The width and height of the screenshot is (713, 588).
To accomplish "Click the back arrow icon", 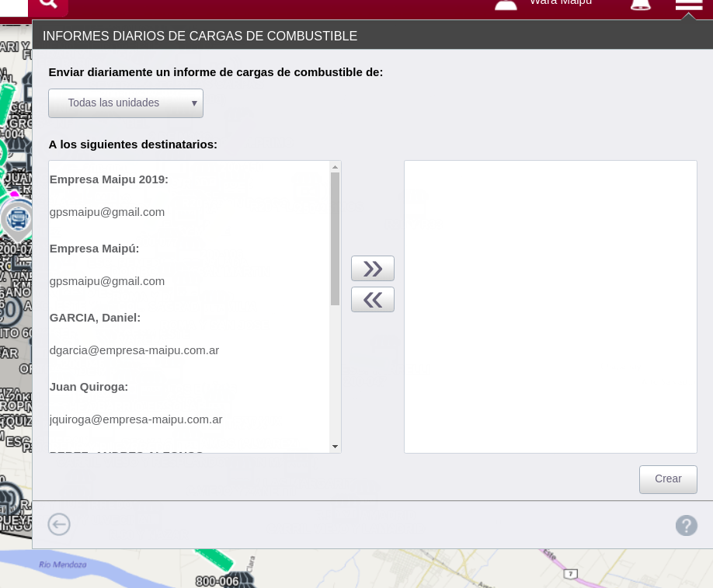I will pyautogui.click(x=59, y=525).
